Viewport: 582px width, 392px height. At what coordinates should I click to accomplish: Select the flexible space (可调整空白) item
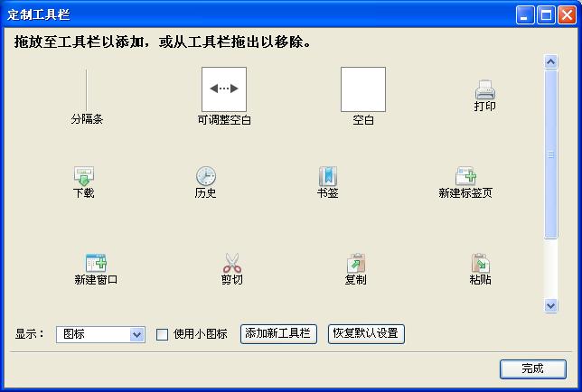tap(224, 89)
